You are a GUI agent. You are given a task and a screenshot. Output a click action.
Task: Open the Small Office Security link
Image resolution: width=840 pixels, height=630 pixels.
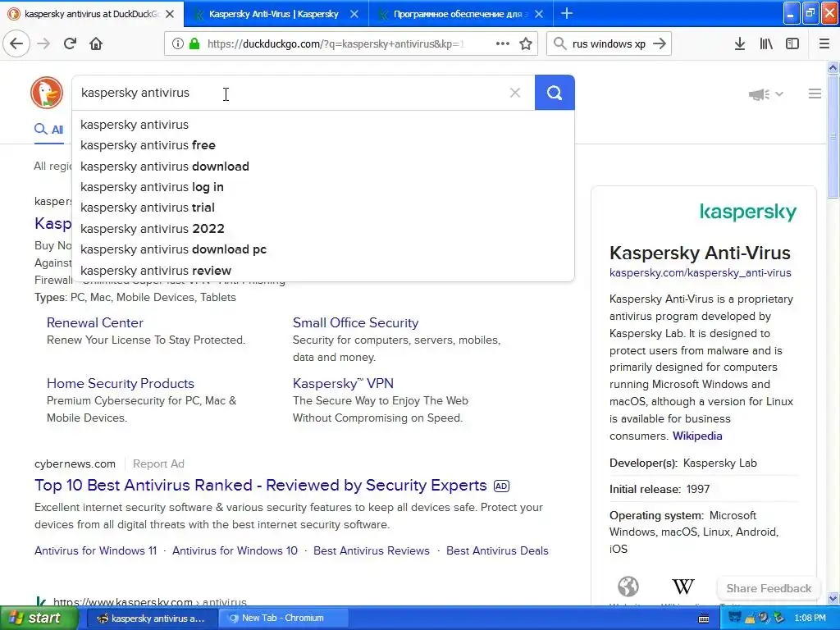tap(355, 322)
